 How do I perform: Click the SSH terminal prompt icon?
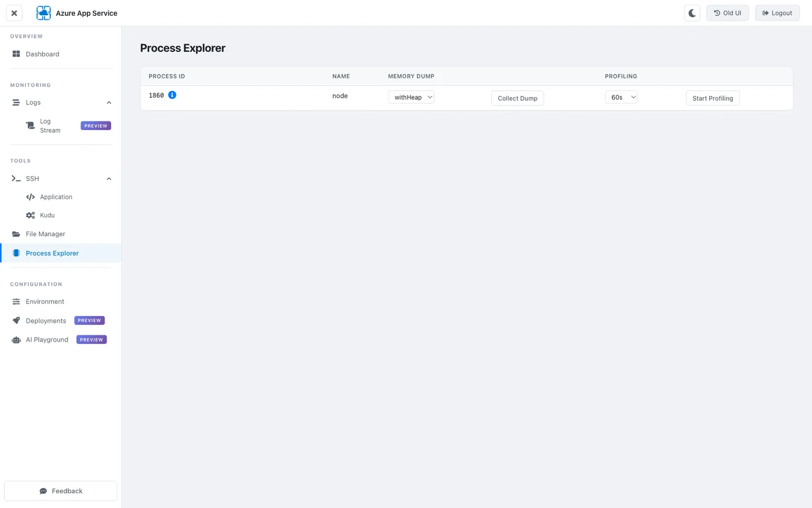point(16,178)
